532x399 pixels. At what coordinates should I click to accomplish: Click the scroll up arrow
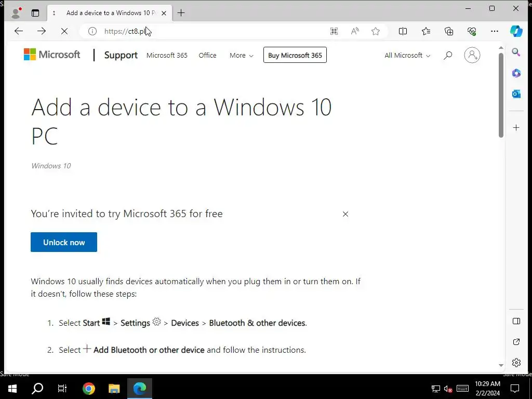coord(501,48)
